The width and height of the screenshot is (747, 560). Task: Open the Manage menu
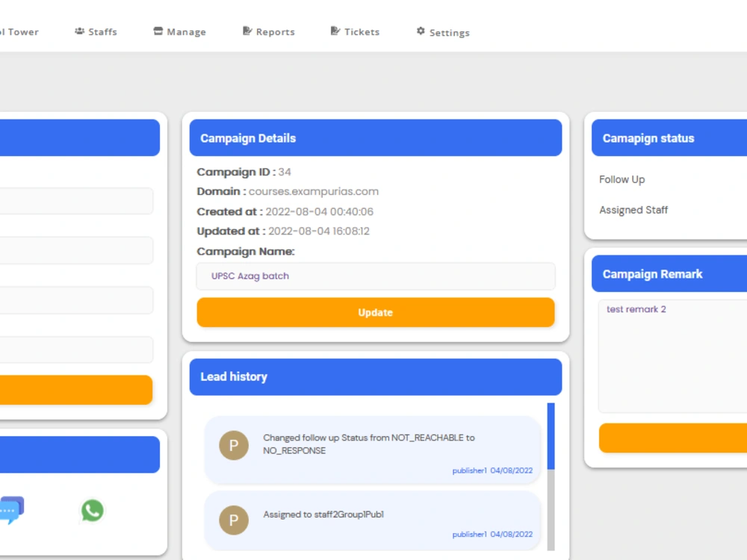point(179,32)
